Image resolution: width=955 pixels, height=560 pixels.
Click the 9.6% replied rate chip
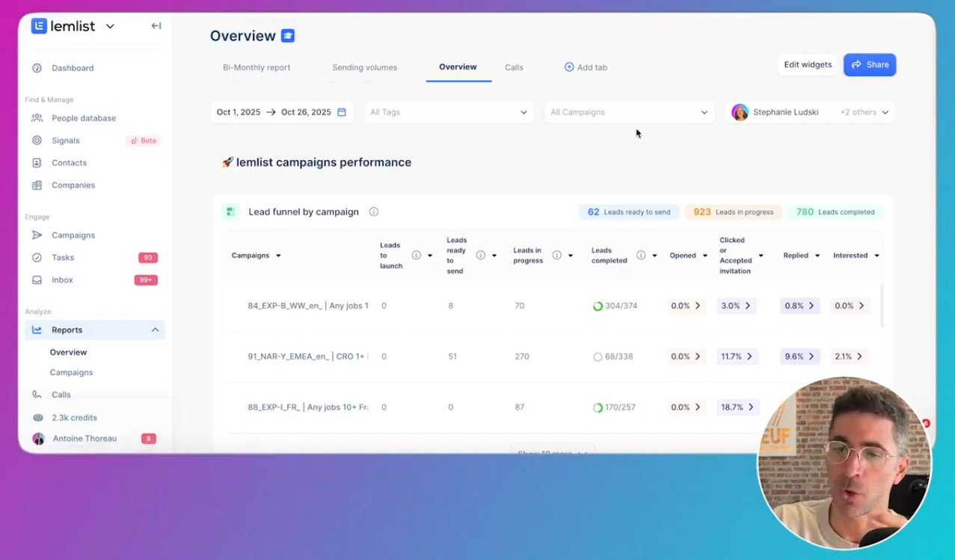800,357
